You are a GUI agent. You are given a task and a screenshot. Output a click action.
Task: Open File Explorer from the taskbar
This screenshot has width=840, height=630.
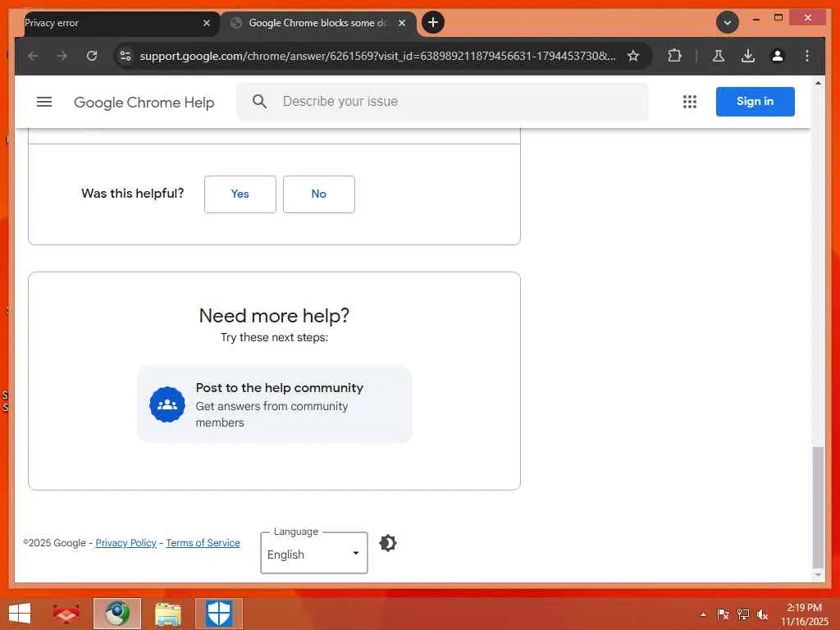[x=167, y=614]
